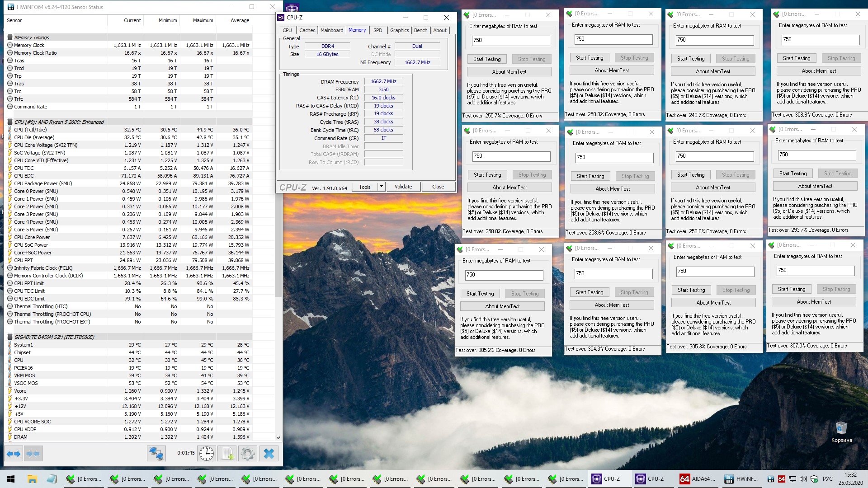868x488 pixels.
Task: Switch to CPU-Z SPD tab
Action: (377, 30)
